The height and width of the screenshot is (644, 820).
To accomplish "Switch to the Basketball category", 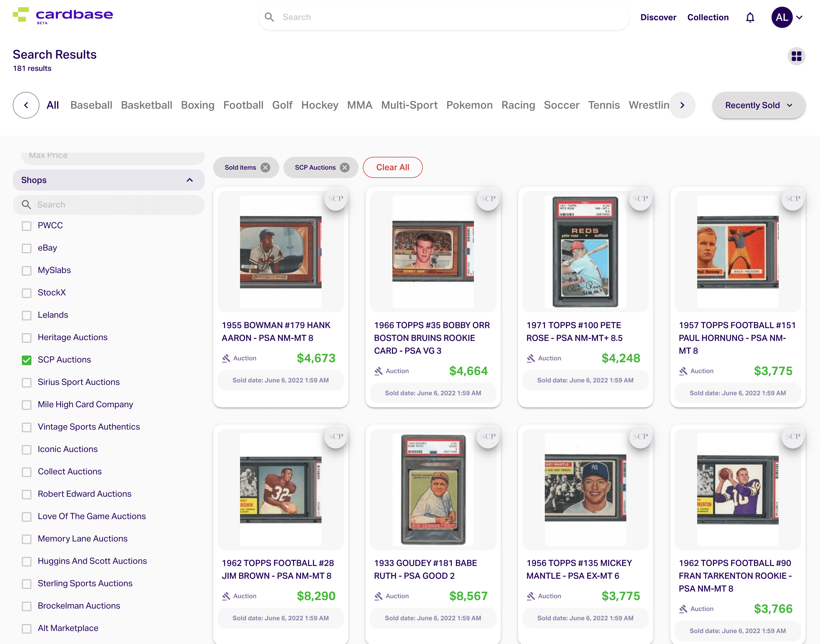I will click(x=147, y=105).
